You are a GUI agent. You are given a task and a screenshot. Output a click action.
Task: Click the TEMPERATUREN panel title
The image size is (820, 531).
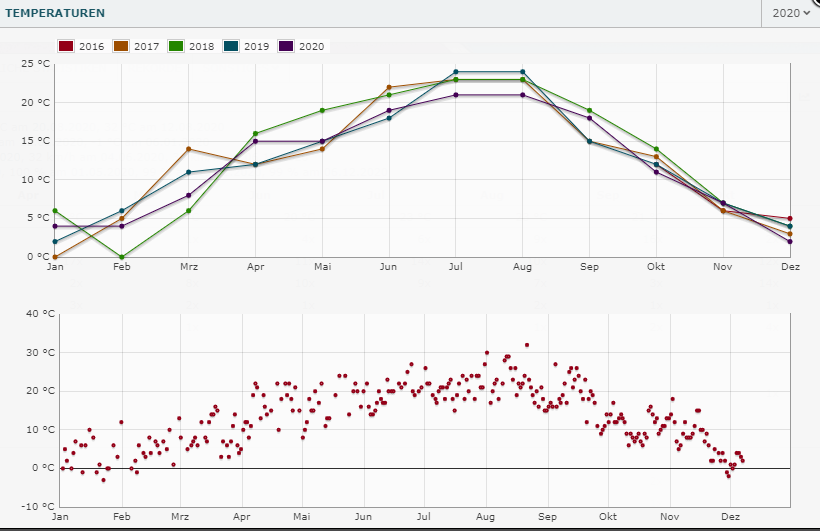click(55, 13)
